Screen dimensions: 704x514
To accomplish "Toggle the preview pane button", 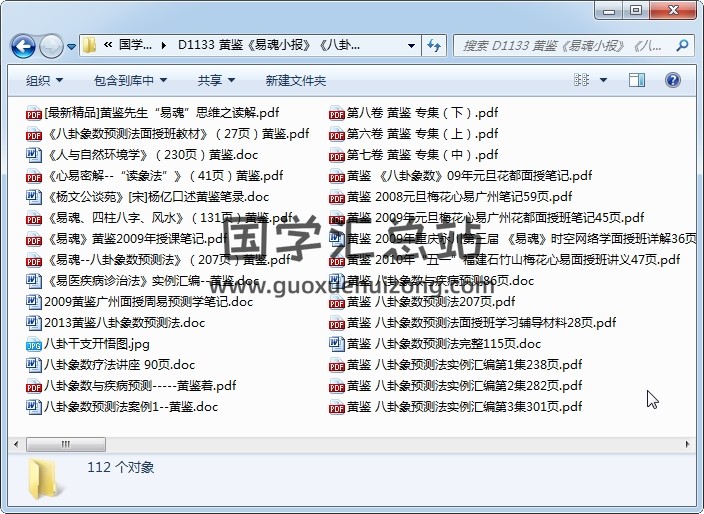I will click(x=637, y=80).
